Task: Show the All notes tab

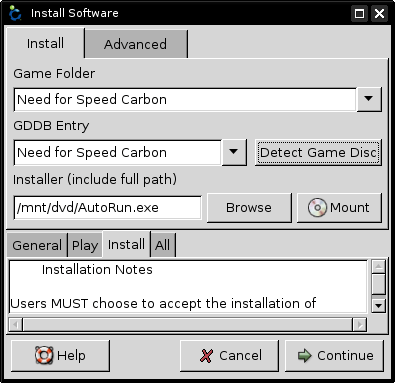Action: point(163,245)
